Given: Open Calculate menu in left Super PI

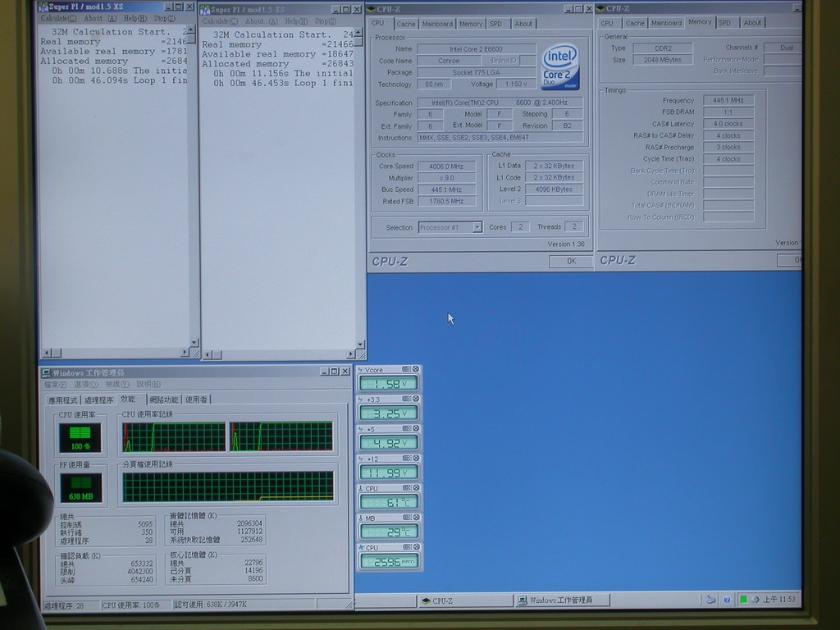Looking at the screenshot, I should coord(58,18).
